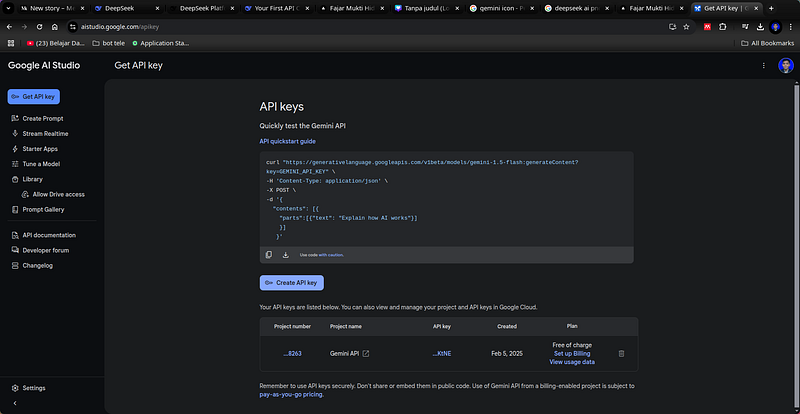Open Starter Apps in the sidebar
The width and height of the screenshot is (800, 414).
(34, 149)
